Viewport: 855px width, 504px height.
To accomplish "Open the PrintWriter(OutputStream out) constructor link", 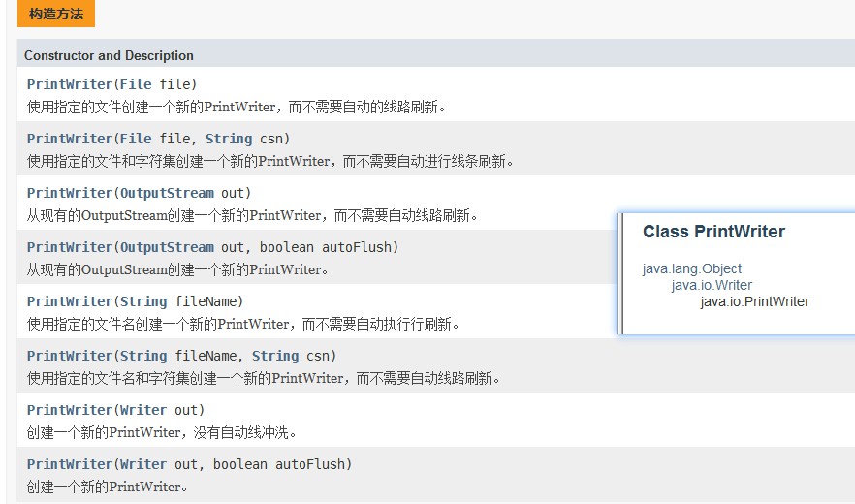I will pyautogui.click(x=69, y=193).
